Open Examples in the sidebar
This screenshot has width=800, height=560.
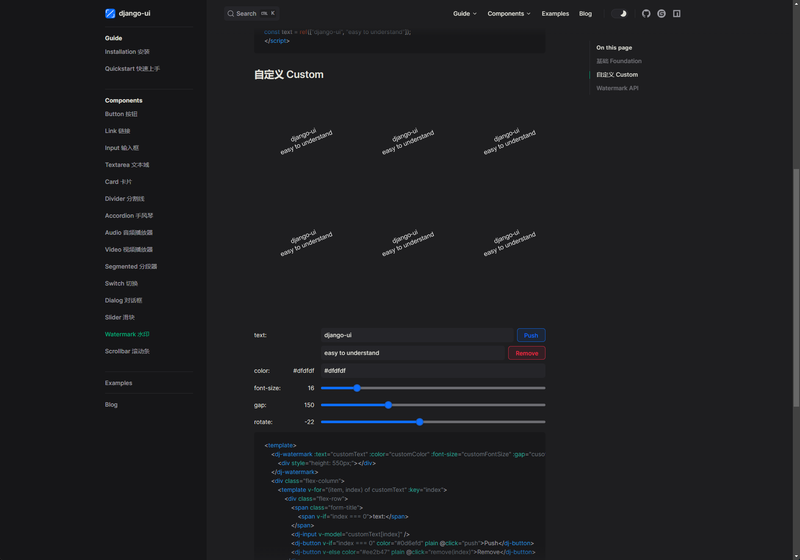(118, 383)
